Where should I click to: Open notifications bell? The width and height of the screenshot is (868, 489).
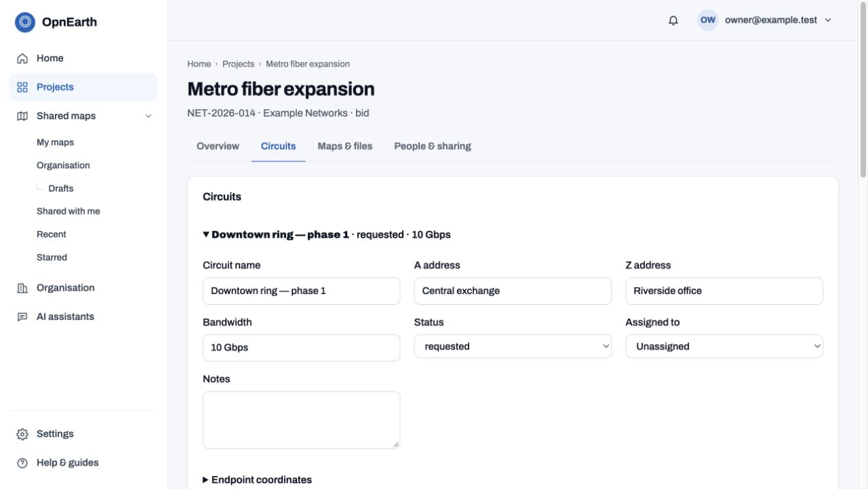(673, 21)
